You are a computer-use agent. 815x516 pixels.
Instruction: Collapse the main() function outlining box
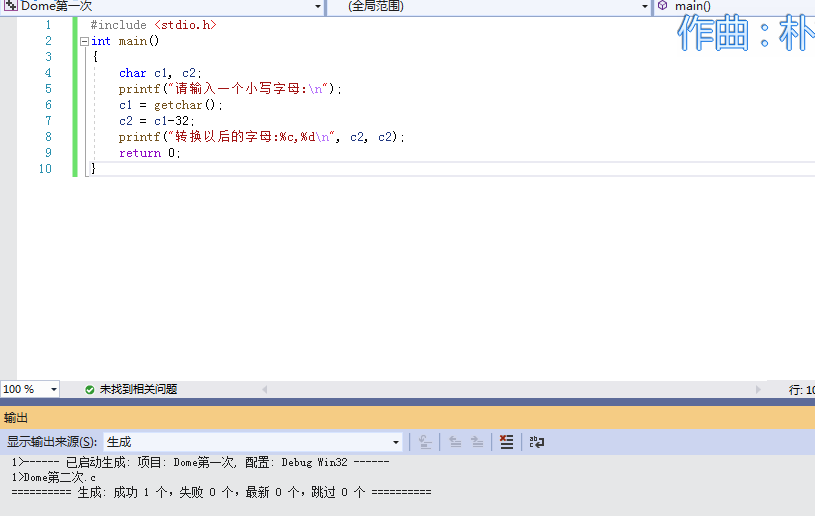coord(84,42)
